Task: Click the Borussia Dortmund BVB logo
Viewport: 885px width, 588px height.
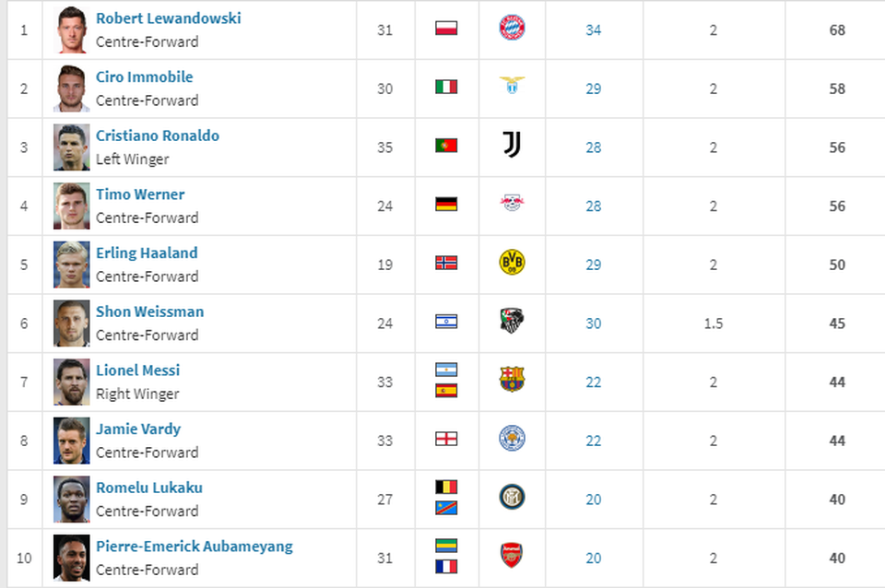Action: [x=512, y=262]
